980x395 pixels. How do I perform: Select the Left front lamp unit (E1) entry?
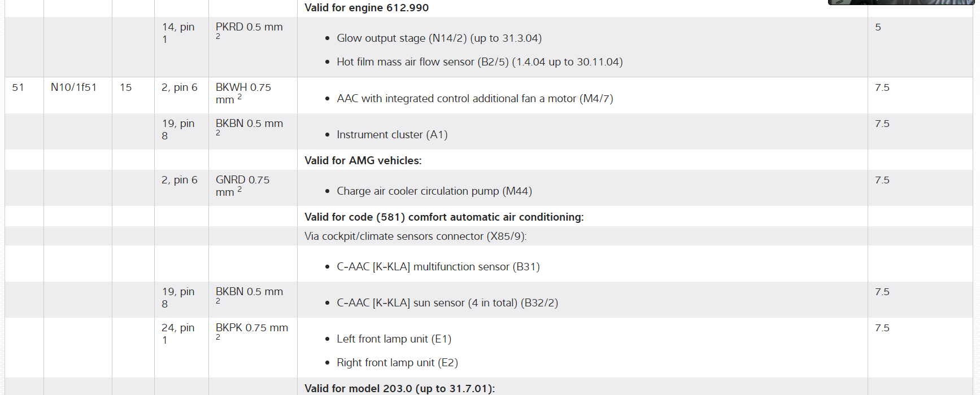coord(394,339)
